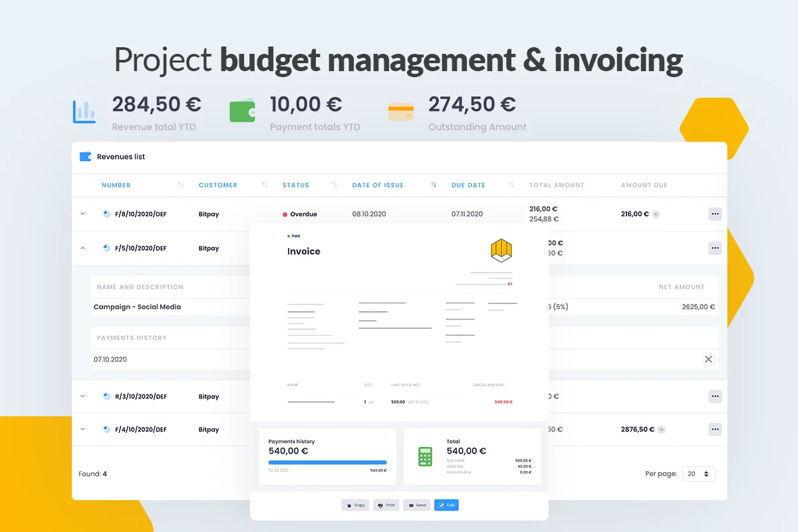Click invoice number F/4/10/2020/DEF
Screen dimensions: 798x532
click(x=141, y=430)
